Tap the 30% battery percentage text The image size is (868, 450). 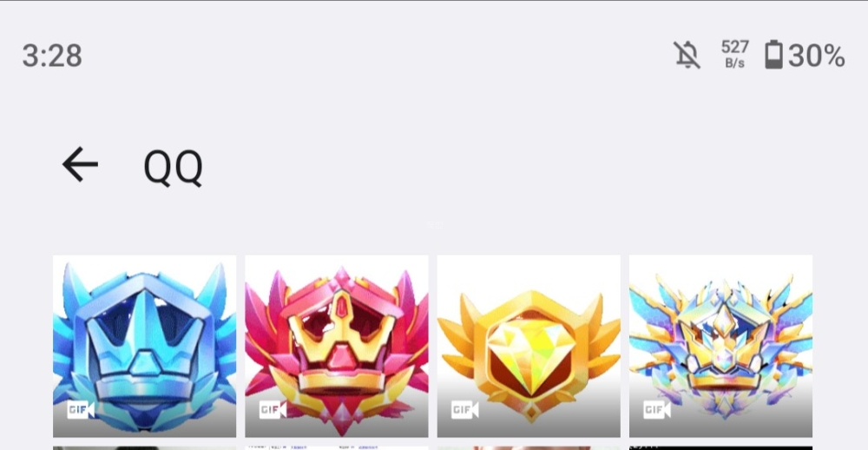coord(817,56)
